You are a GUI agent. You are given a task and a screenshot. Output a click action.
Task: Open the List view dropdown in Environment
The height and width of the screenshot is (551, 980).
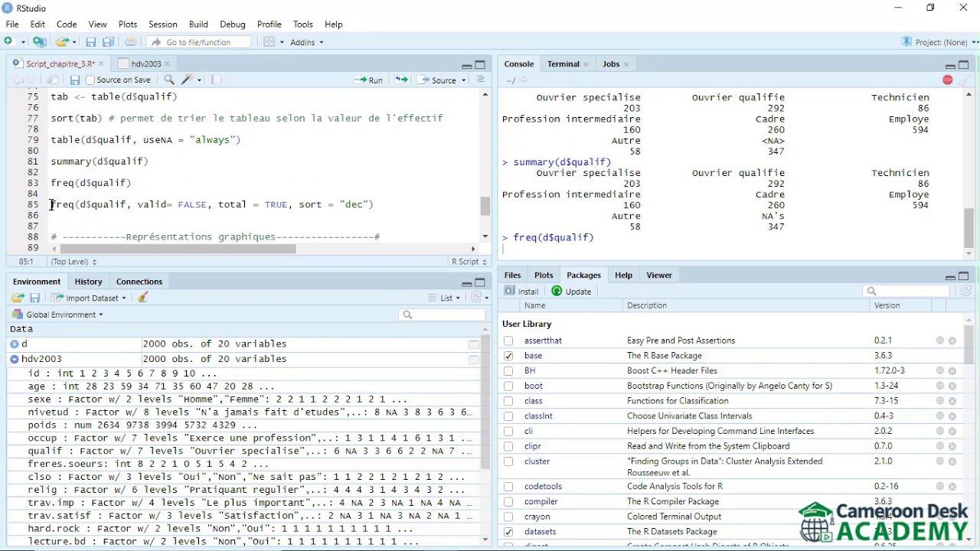(445, 298)
